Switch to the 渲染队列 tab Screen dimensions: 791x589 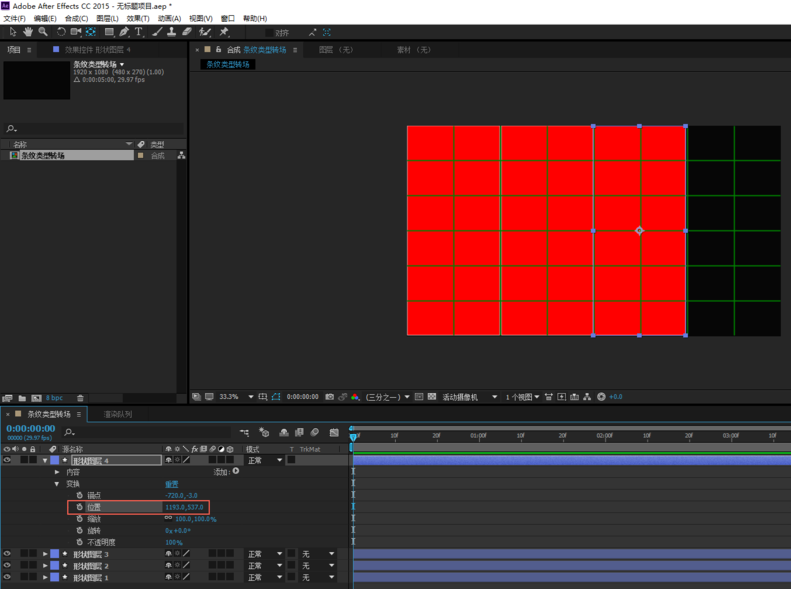[118, 414]
